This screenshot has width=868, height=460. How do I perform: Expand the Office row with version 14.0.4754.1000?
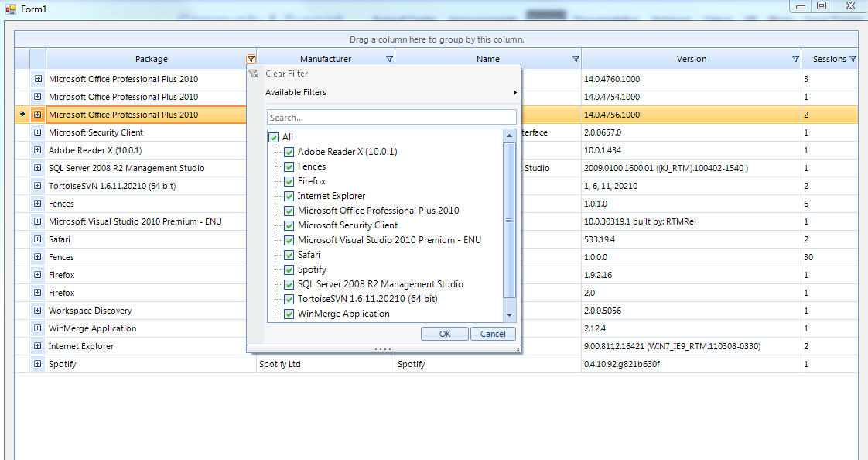38,97
